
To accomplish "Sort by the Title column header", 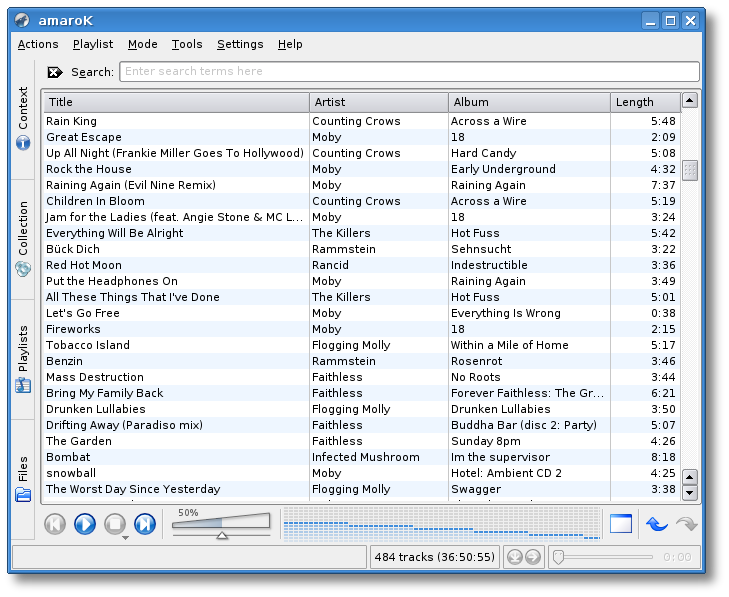I will click(176, 102).
